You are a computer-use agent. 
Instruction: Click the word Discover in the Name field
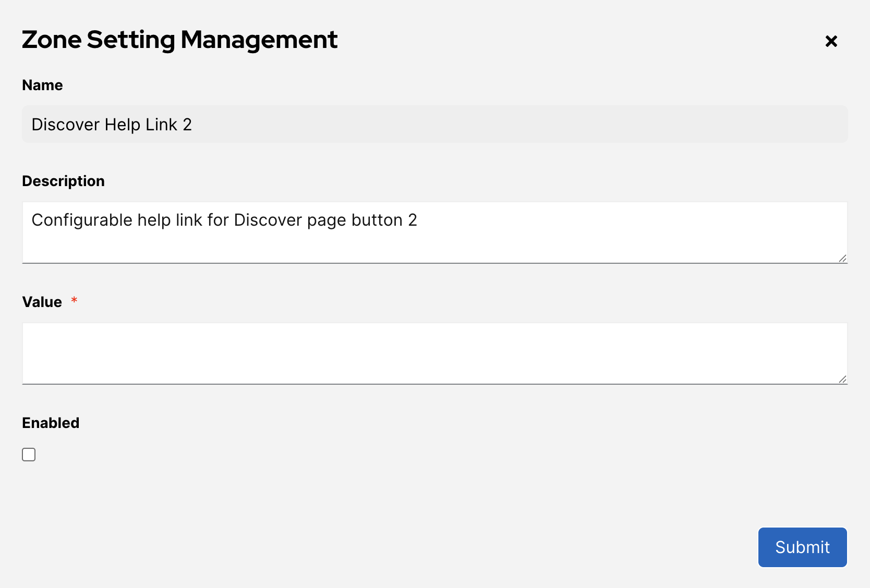(x=65, y=125)
